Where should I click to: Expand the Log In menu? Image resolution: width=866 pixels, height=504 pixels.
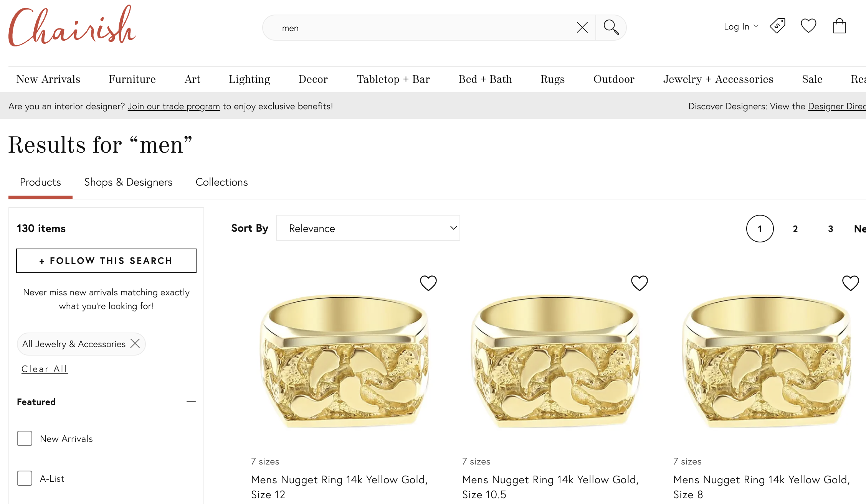pyautogui.click(x=740, y=26)
